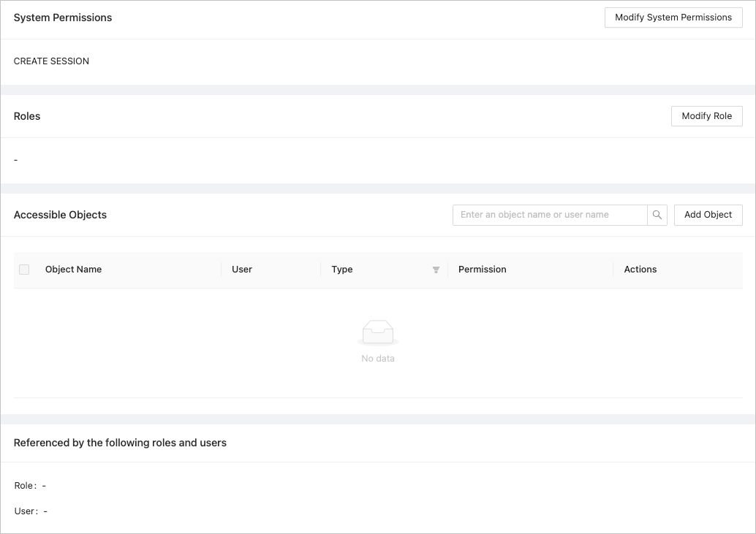Click the Type column header label
This screenshot has height=534, width=756.
(342, 270)
